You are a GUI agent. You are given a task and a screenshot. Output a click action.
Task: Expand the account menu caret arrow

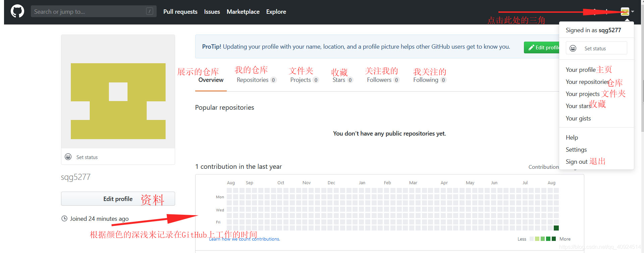(633, 11)
